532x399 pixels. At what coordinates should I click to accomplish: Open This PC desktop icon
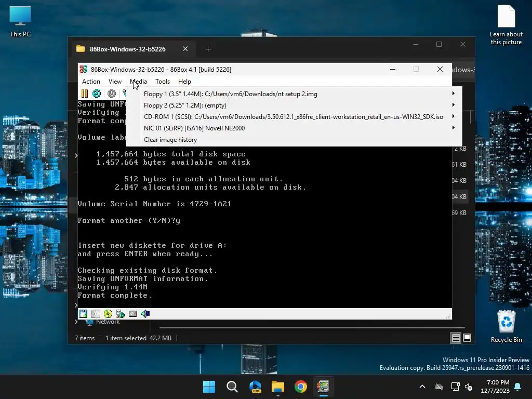(20, 22)
